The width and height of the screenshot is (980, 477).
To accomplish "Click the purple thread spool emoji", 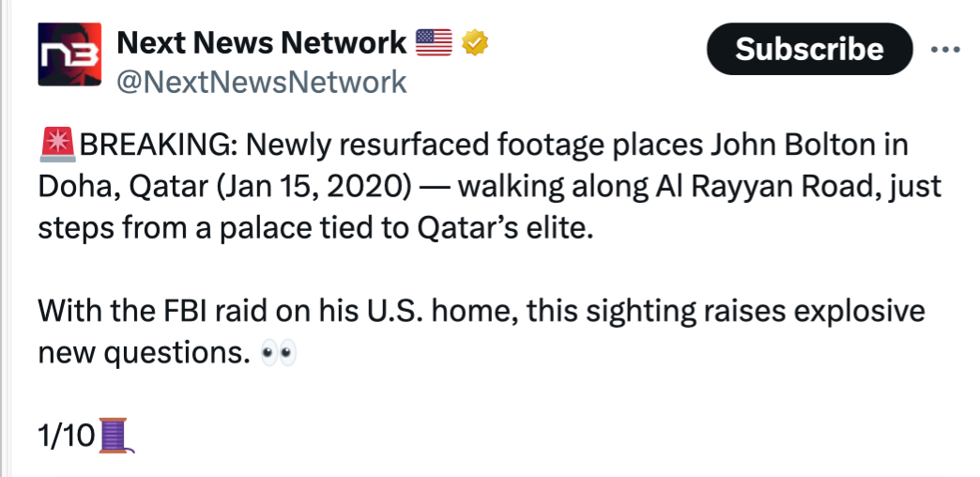I will 115,435.
